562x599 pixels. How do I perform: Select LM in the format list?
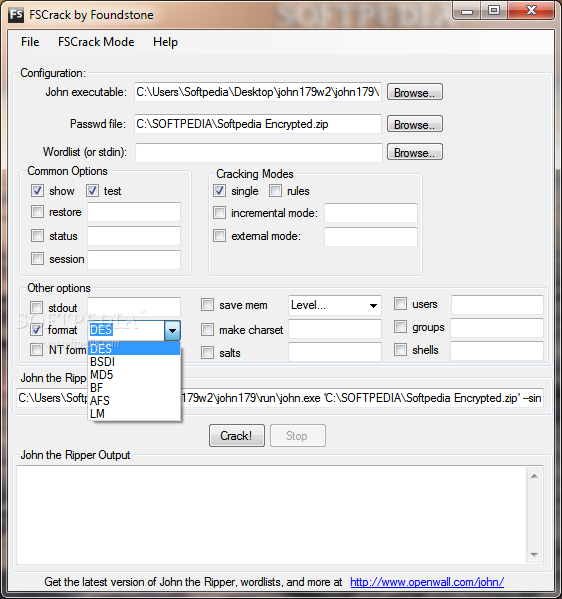pyautogui.click(x=134, y=413)
